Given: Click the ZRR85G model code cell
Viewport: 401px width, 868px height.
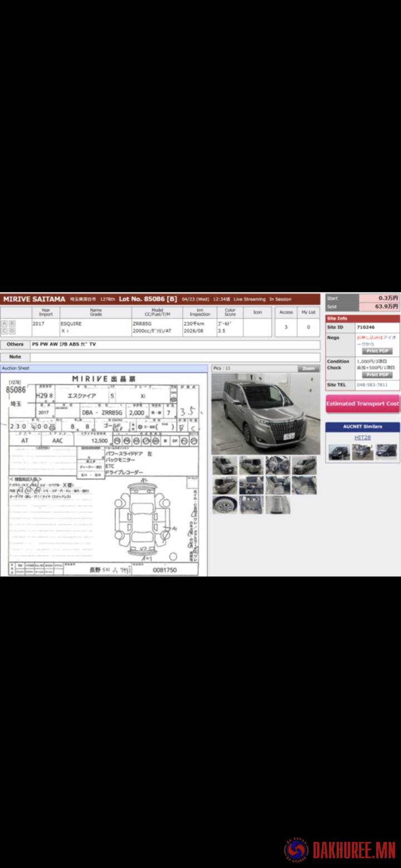Looking at the screenshot, I should pyautogui.click(x=143, y=323).
